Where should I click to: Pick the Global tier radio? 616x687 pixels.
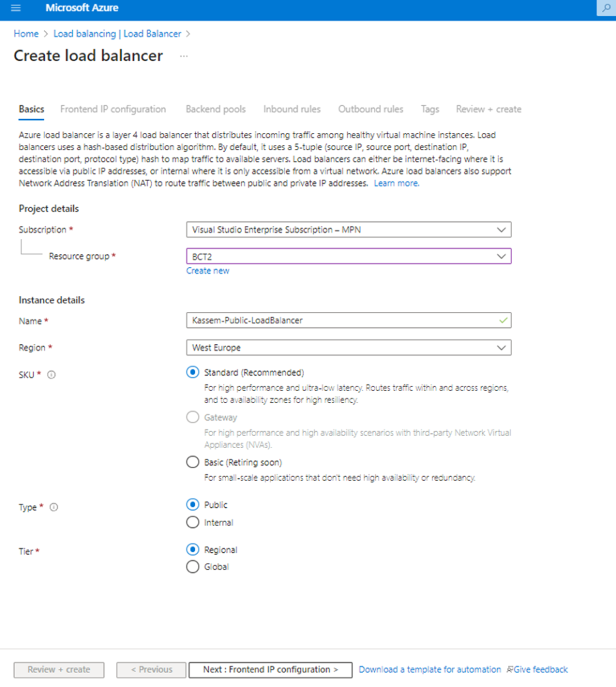pyautogui.click(x=193, y=566)
